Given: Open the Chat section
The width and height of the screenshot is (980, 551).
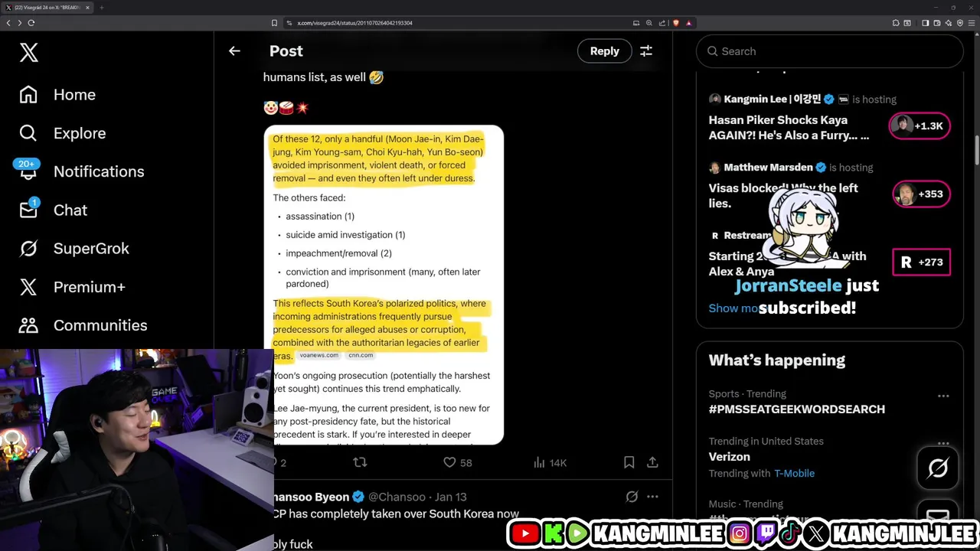Looking at the screenshot, I should (x=53, y=210).
